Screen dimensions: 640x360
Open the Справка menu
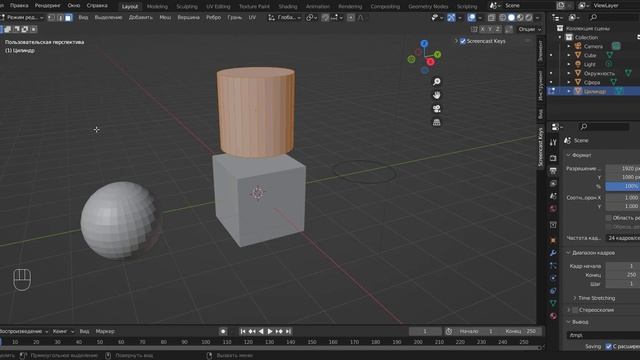[97, 6]
